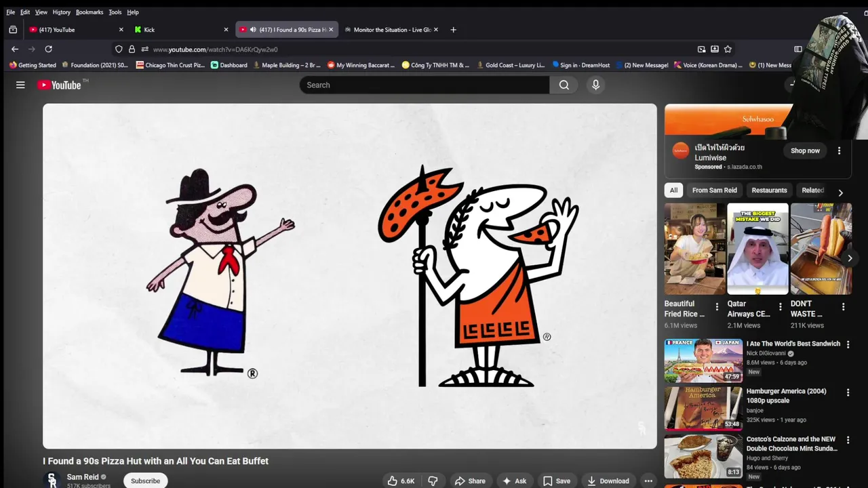Select From Sam Reid filter chip
868x488 pixels.
tap(714, 190)
